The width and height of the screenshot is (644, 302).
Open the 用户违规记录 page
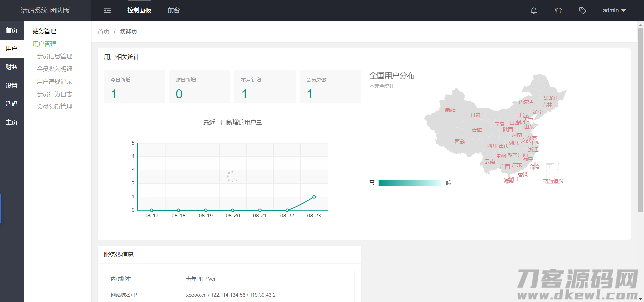[54, 81]
